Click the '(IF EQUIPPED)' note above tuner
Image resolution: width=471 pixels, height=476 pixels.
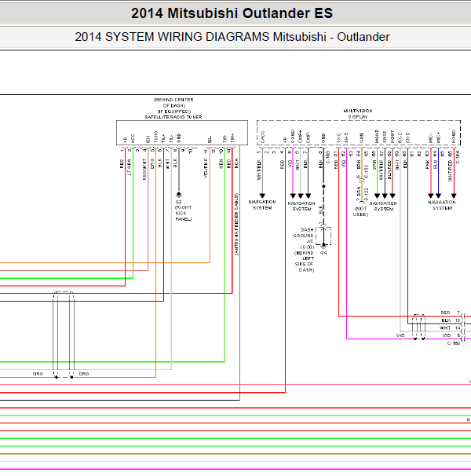[174, 112]
